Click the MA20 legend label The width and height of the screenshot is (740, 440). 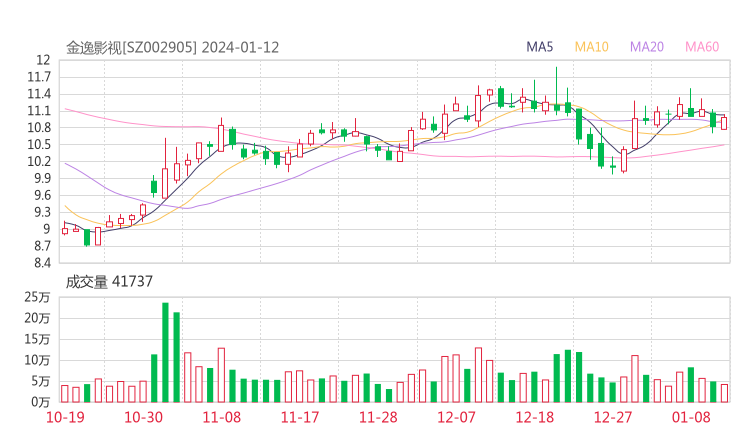click(x=647, y=47)
